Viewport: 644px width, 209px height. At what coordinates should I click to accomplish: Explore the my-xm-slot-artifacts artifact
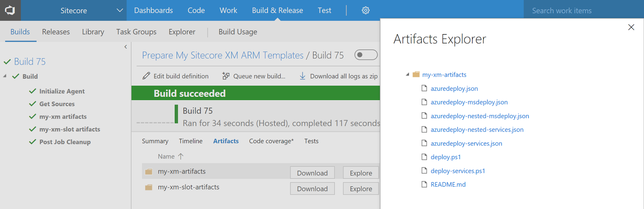tap(361, 189)
